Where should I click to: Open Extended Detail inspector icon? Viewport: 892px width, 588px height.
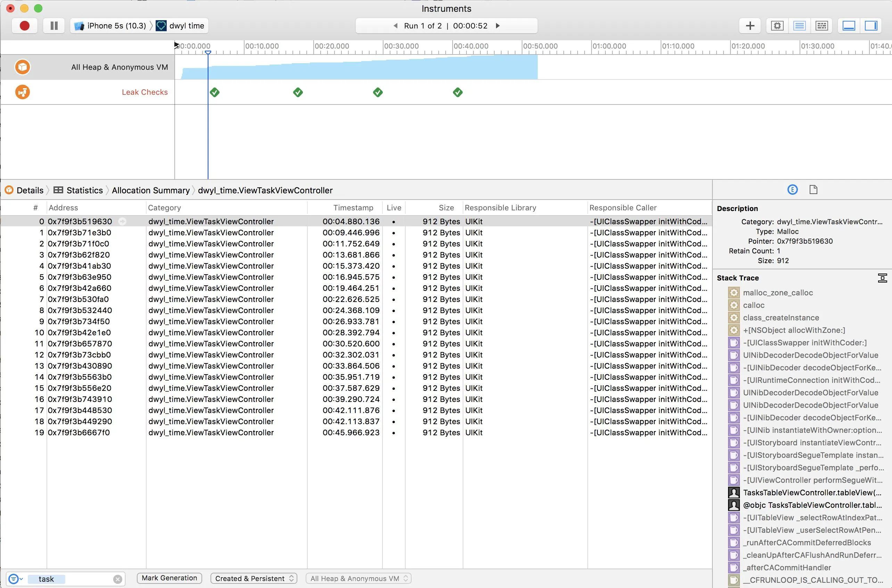[x=792, y=190]
